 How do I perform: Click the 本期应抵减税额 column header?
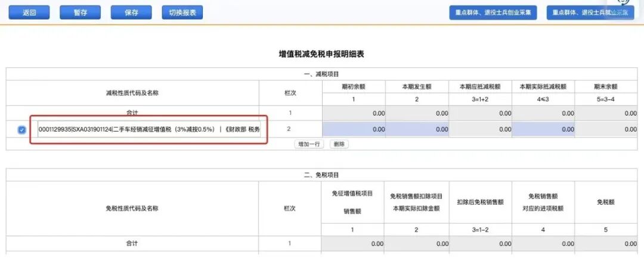(480, 87)
